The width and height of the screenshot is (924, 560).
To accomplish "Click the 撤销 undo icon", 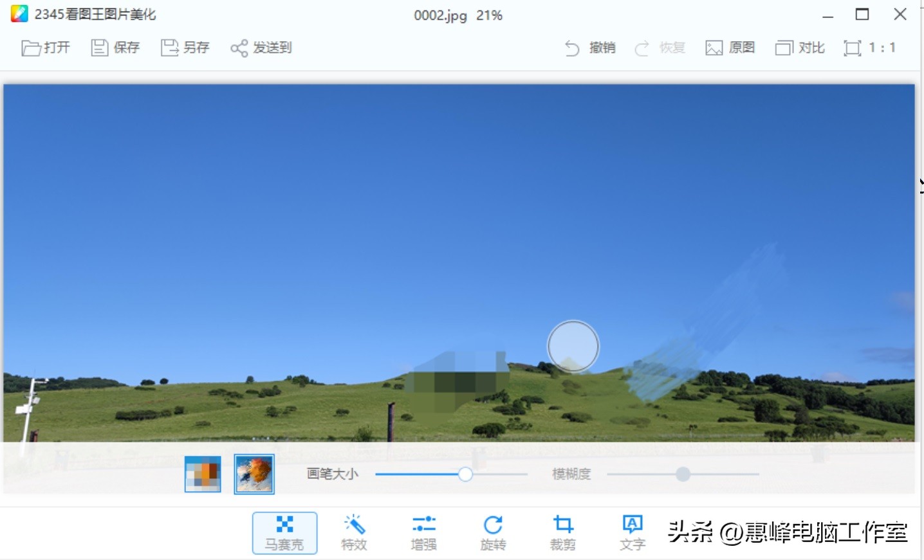I will (590, 47).
